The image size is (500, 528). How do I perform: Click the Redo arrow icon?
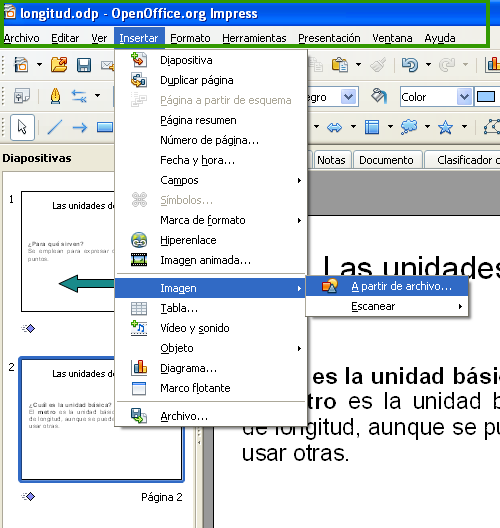[447, 65]
